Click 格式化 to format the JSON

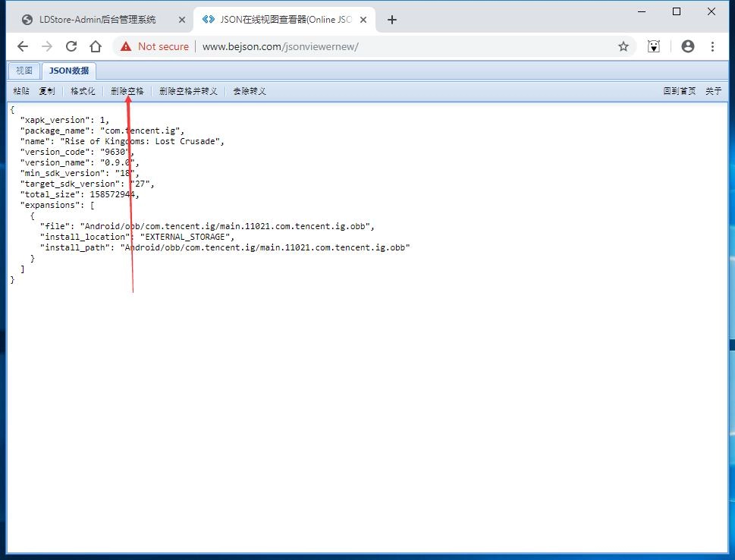83,91
